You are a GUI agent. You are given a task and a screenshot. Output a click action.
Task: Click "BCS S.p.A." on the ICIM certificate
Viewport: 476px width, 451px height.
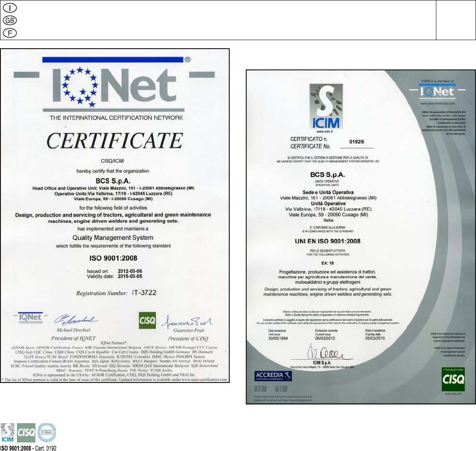pyautogui.click(x=327, y=175)
